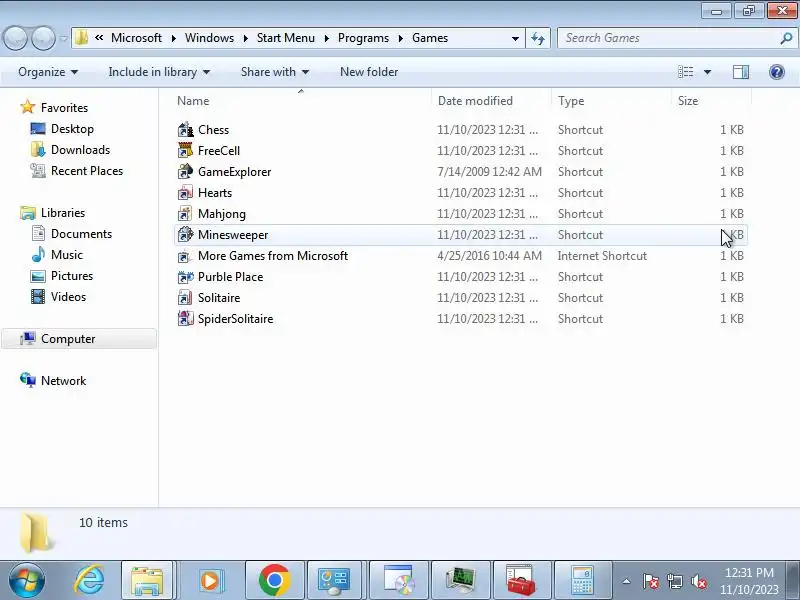Show hidden tray icons arrow
This screenshot has width=800, height=600.
(x=627, y=581)
